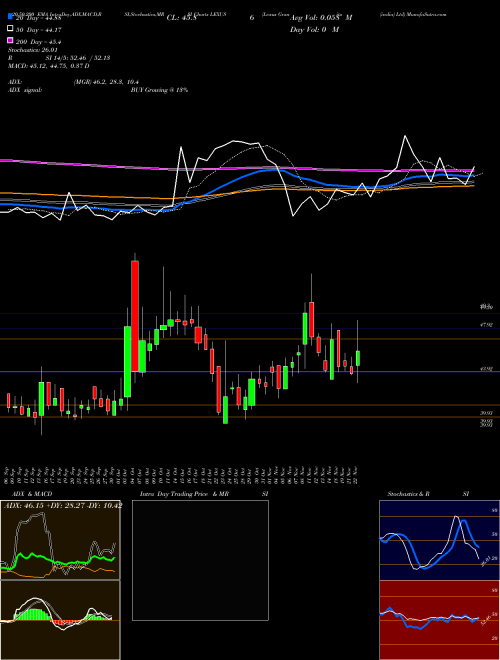Viewport: 500px width, 660px height.
Task: Click the blue 20 Day legend swatch
Action: 10,17
